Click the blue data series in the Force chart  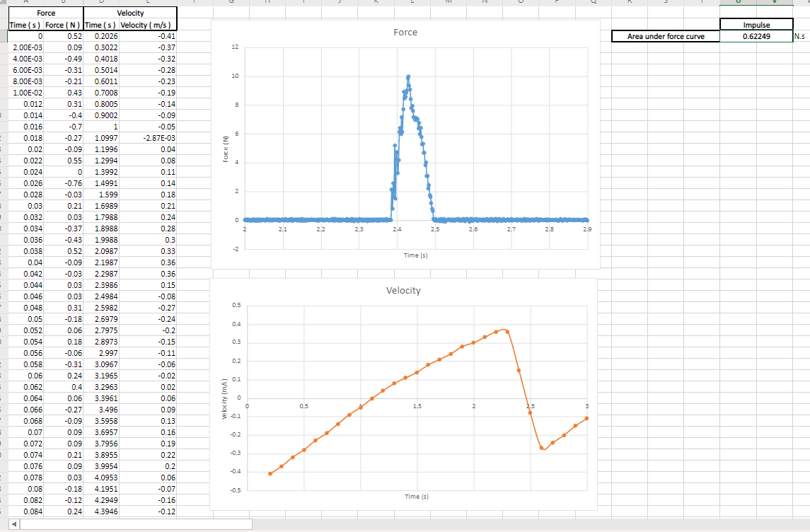409,78
